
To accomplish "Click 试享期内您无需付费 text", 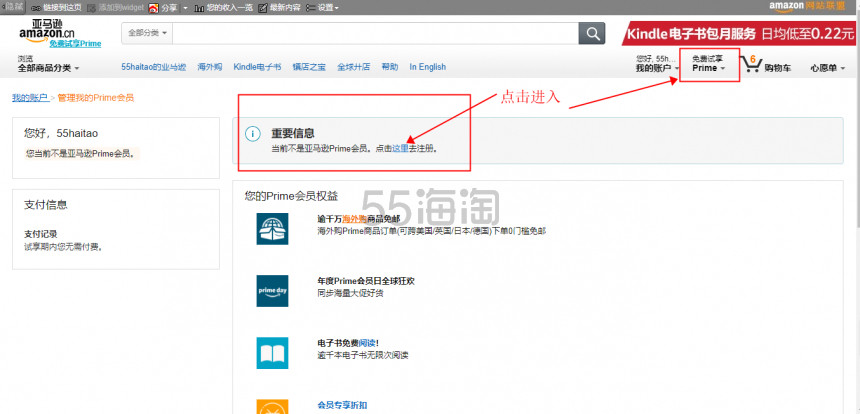I will (64, 247).
